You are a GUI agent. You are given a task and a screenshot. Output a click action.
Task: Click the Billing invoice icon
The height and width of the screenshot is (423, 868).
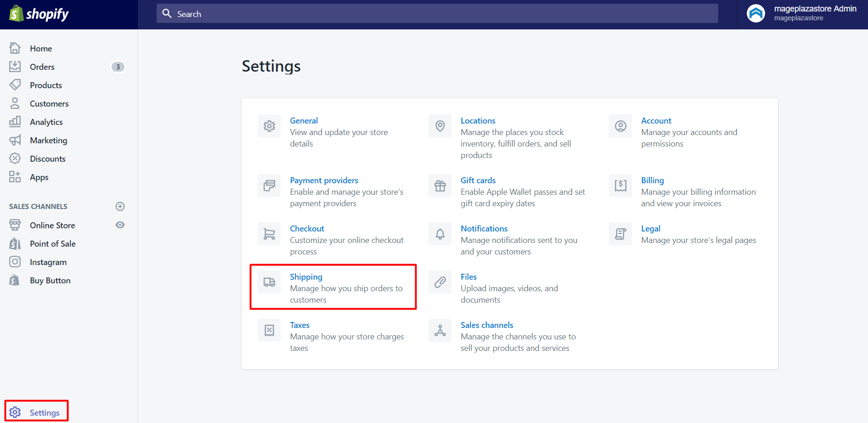point(620,186)
